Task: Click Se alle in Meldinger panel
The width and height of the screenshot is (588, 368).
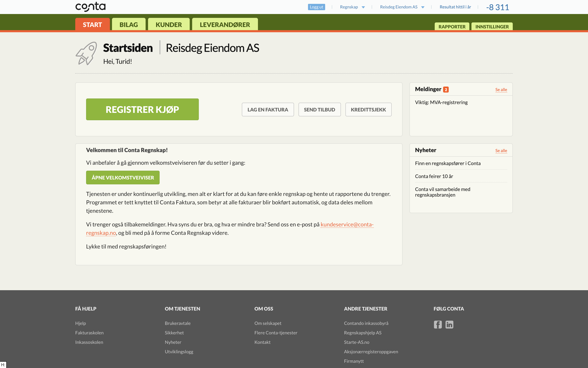Action: (x=501, y=90)
